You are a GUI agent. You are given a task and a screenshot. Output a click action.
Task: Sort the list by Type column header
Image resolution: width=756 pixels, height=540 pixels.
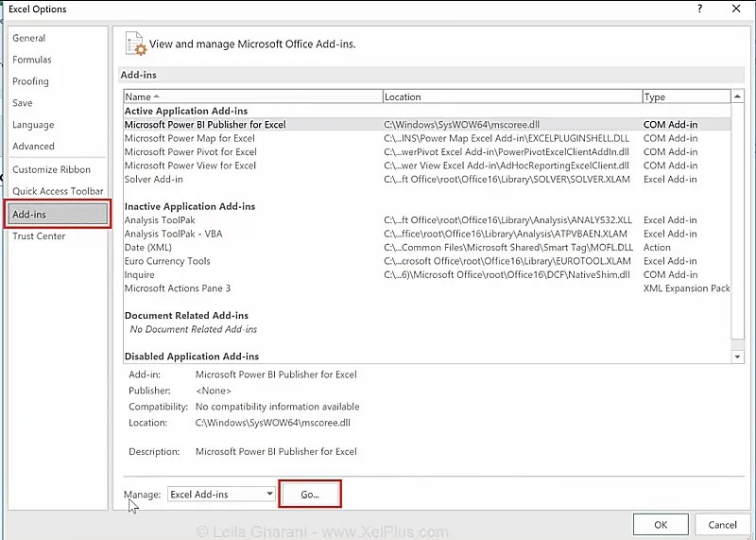[687, 96]
